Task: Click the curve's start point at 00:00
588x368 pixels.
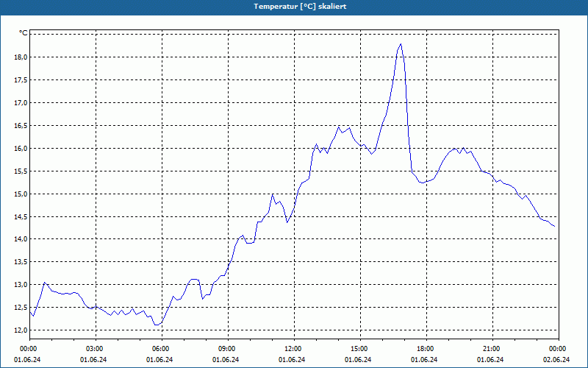Action: pyautogui.click(x=30, y=311)
